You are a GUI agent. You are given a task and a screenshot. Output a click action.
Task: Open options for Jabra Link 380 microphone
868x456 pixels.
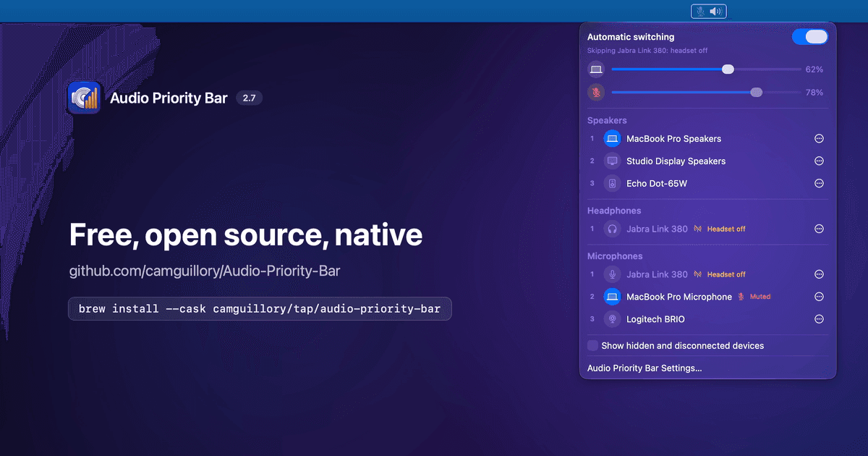(820, 274)
